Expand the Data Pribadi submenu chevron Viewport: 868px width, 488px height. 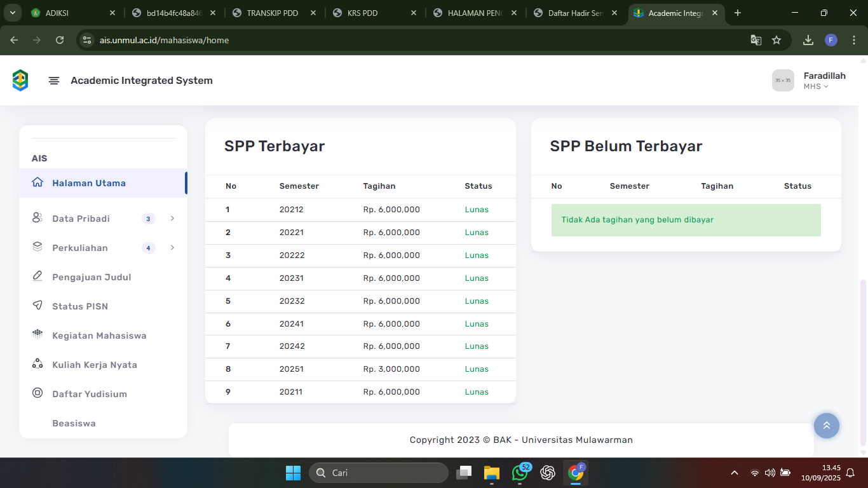(172, 219)
